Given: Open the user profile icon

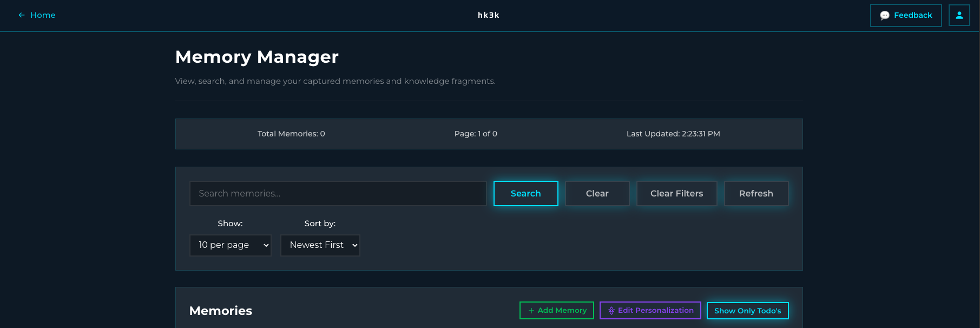Looking at the screenshot, I should coord(959,15).
